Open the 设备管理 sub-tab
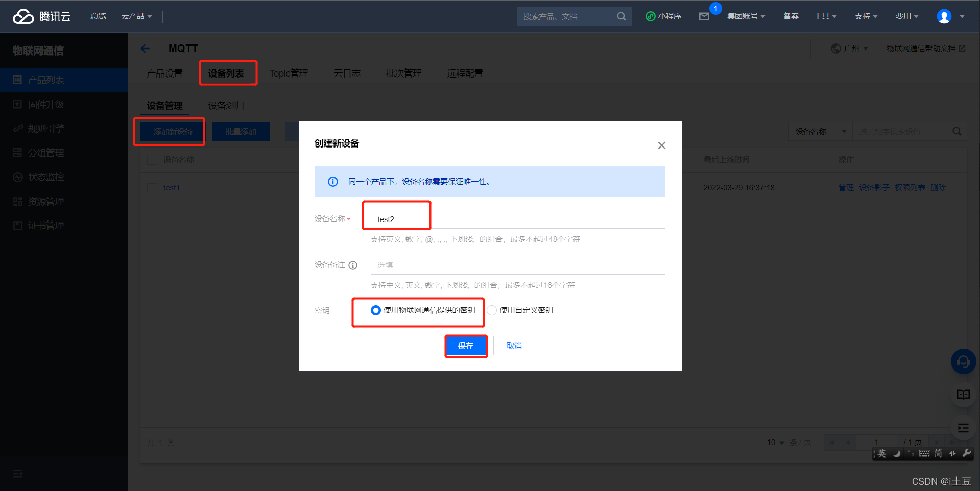 pyautogui.click(x=164, y=106)
